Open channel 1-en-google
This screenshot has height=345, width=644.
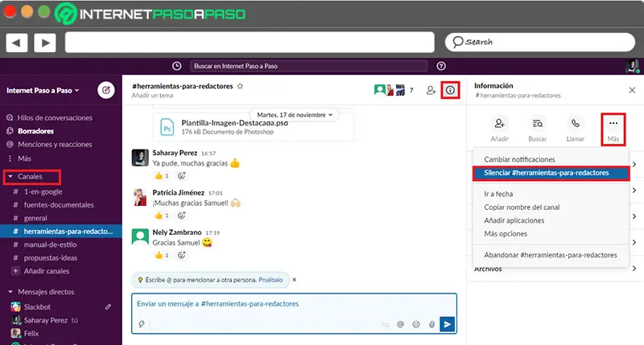point(43,191)
